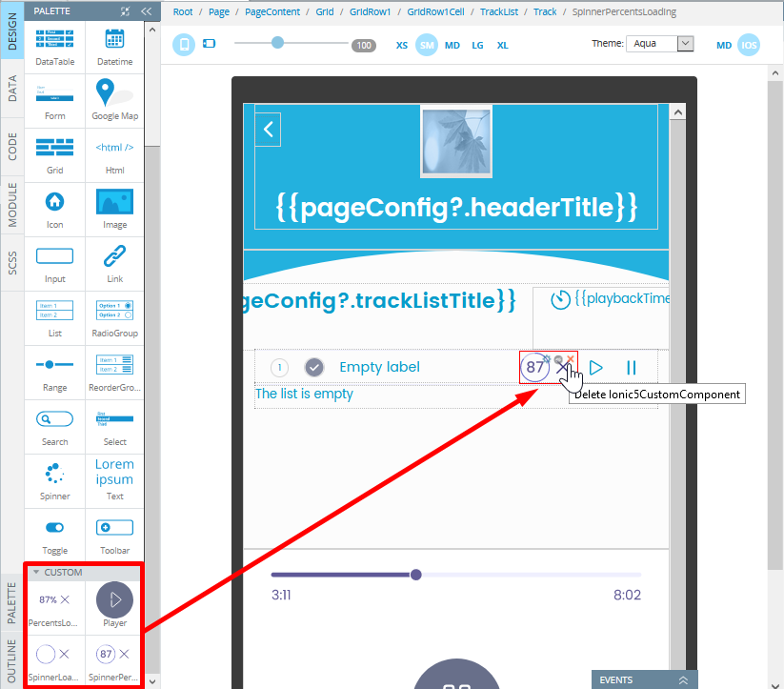Screen dimensions: 784x689
Task: Select the Toggle palette component
Action: click(x=54, y=536)
